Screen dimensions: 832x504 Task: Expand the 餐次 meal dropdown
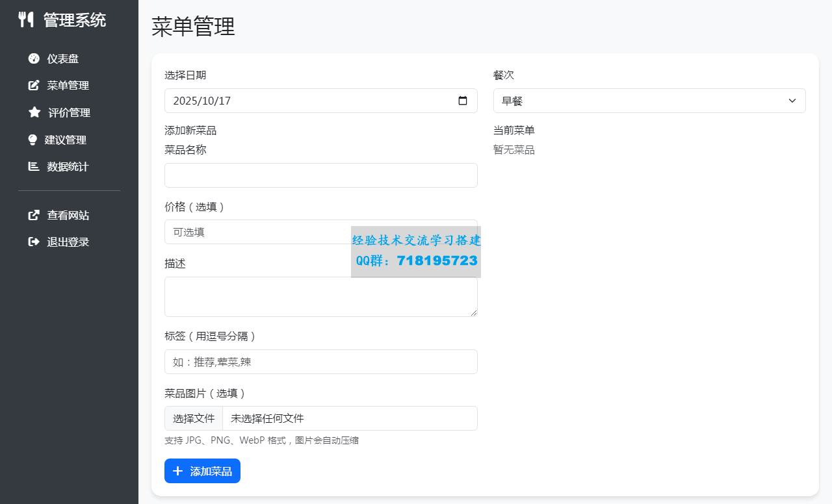[649, 101]
